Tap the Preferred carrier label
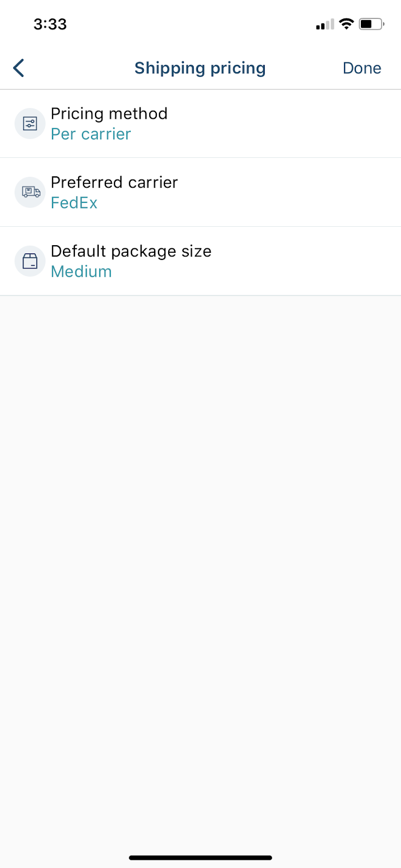The width and height of the screenshot is (401, 868). click(x=114, y=182)
